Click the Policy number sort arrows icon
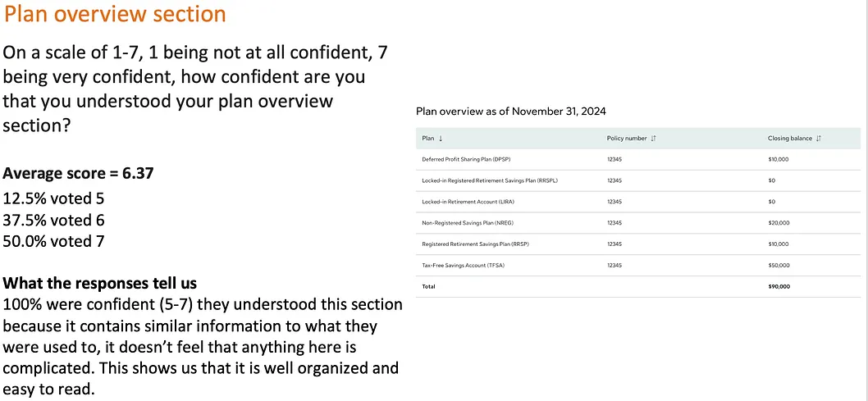The width and height of the screenshot is (868, 401). click(x=653, y=139)
